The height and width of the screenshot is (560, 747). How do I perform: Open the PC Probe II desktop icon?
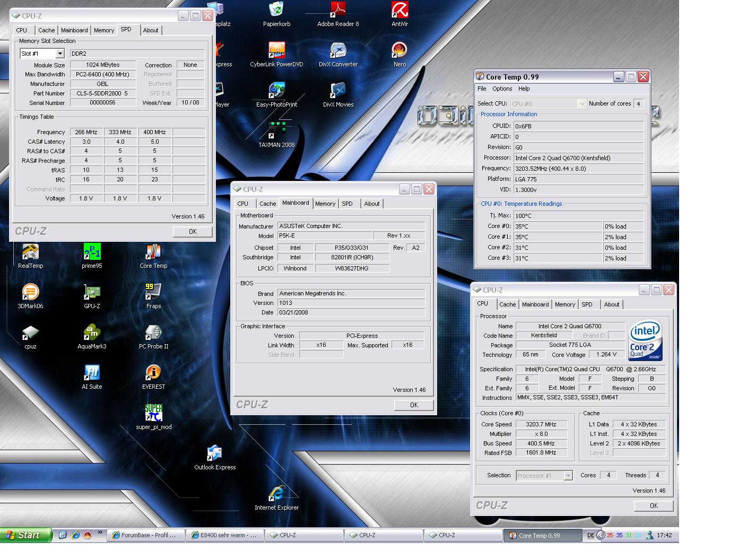153,337
